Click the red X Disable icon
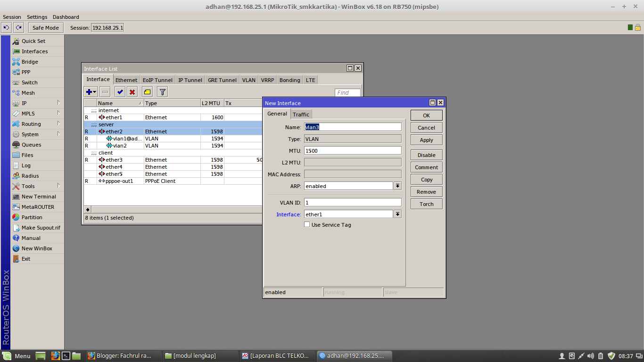This screenshot has width=644, height=362. (132, 92)
